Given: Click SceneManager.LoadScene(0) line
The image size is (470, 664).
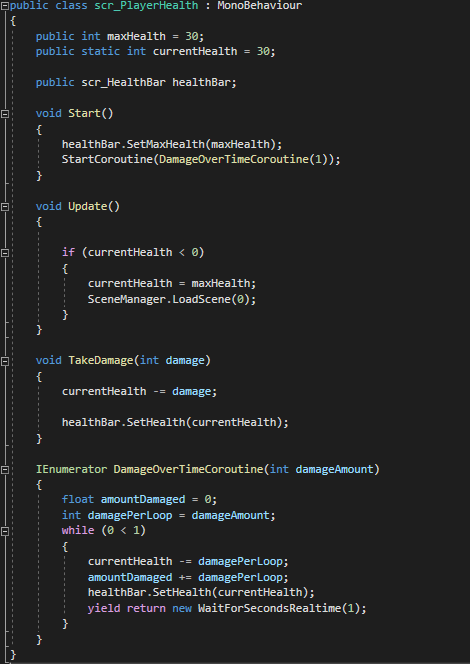Looking at the screenshot, I should click(x=172, y=299).
